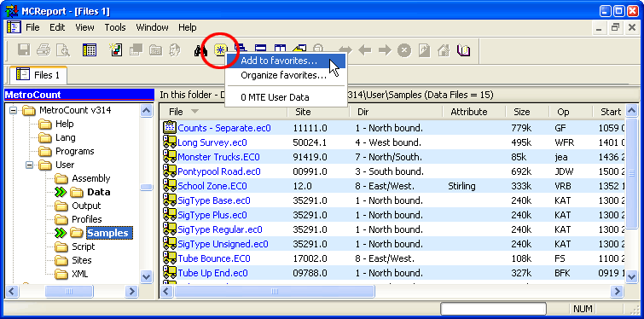
Task: Click the tile vertically window icon
Action: click(280, 49)
